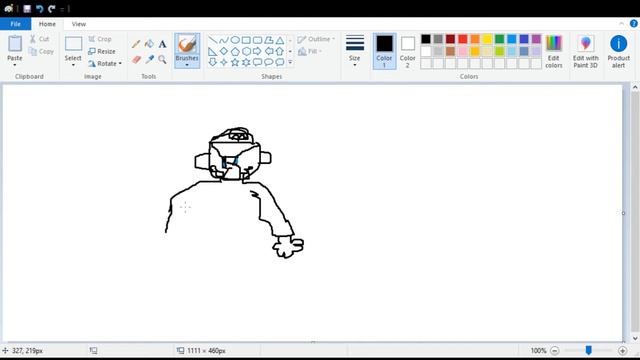This screenshot has height=360, width=640.
Task: Select the Color 2 background box
Action: [x=408, y=51]
